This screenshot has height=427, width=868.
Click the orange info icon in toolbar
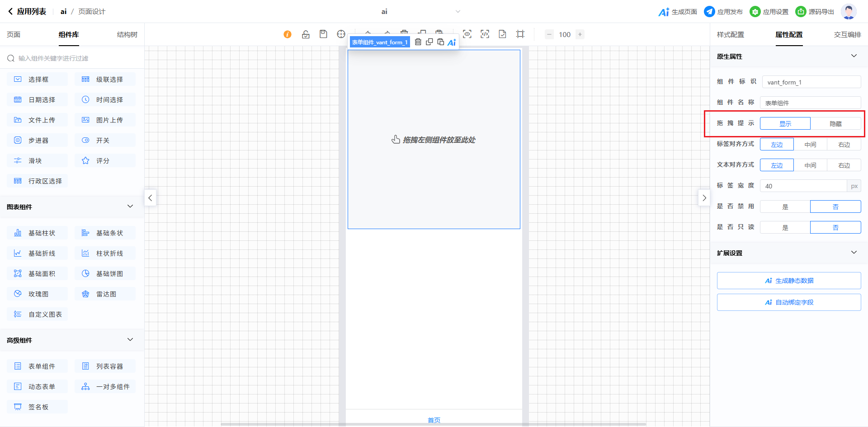click(288, 34)
